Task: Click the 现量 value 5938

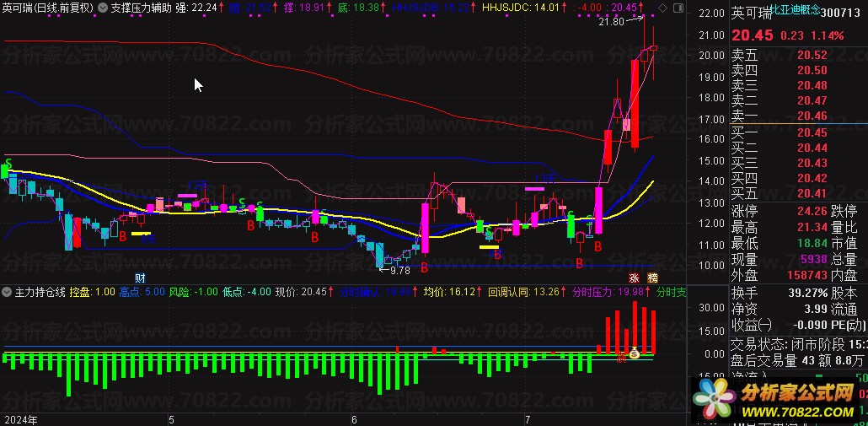Action: [x=813, y=259]
